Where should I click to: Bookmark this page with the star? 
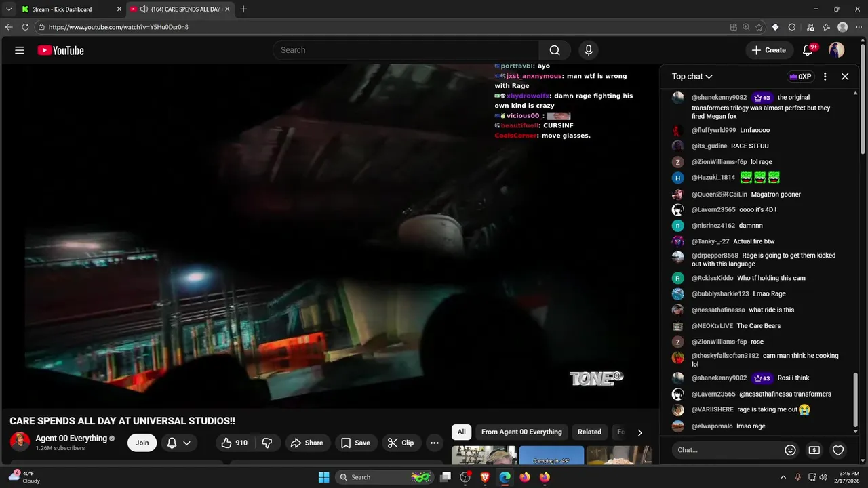click(759, 27)
